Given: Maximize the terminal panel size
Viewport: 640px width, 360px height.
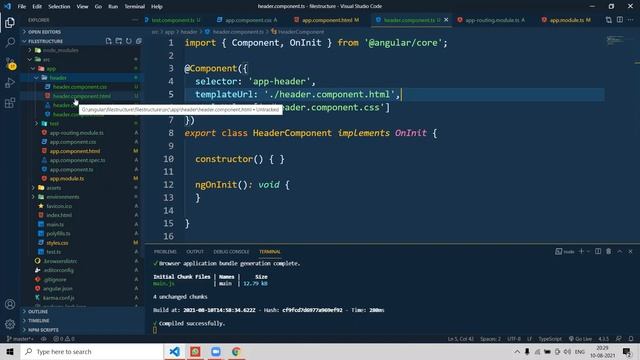Looking at the screenshot, I should pos(620,251).
